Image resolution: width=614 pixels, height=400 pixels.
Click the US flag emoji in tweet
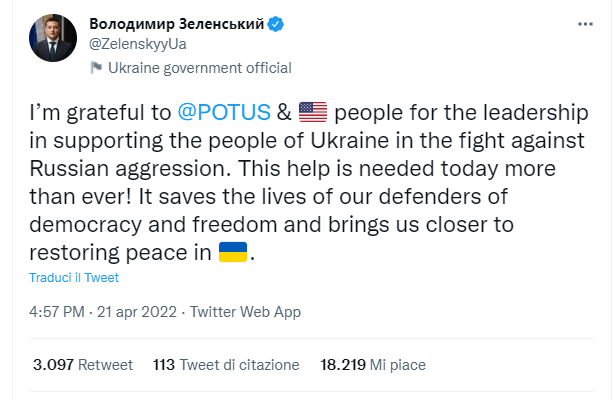coord(313,112)
